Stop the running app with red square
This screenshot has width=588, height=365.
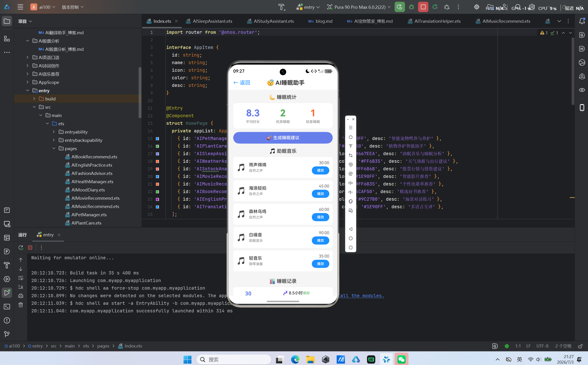(423, 7)
